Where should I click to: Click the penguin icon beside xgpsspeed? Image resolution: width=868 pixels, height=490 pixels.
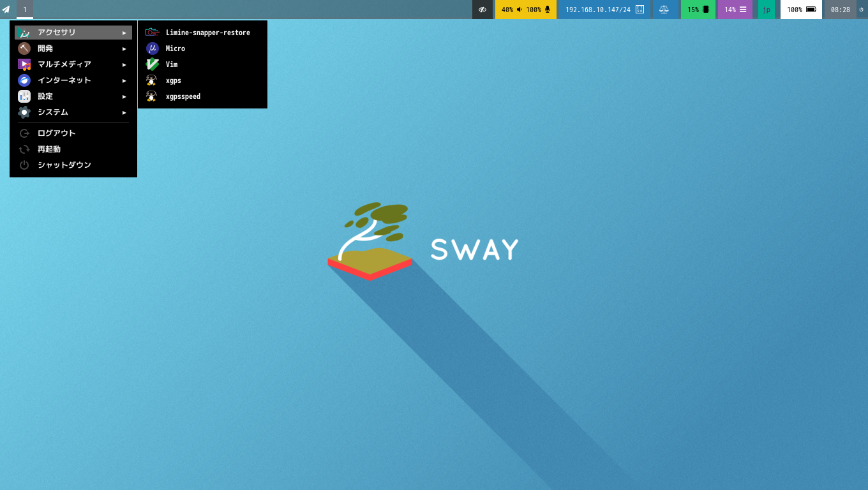[151, 96]
